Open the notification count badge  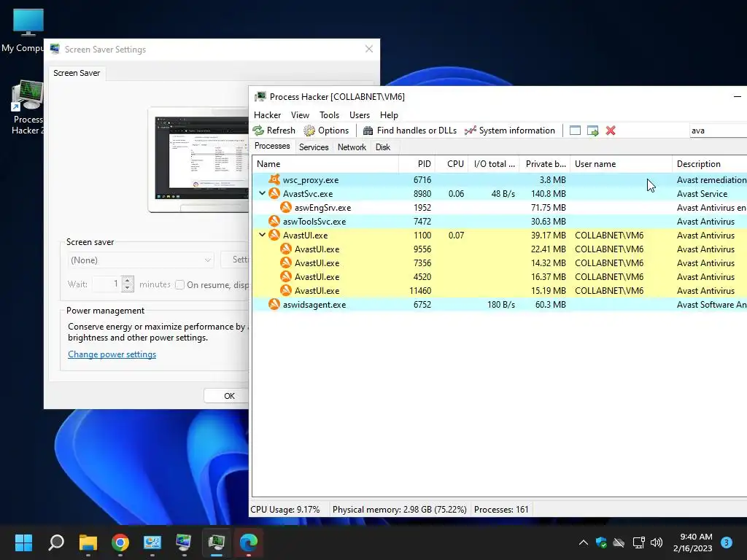(x=727, y=542)
